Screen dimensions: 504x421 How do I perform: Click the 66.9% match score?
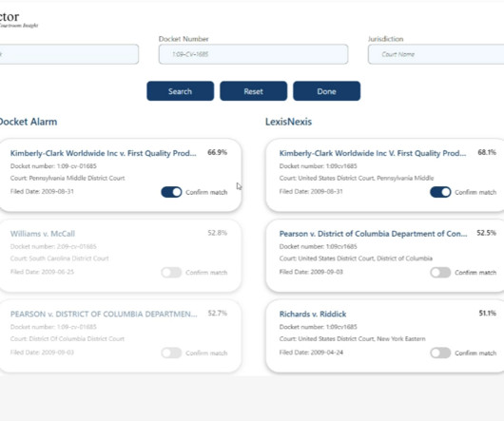coord(217,152)
